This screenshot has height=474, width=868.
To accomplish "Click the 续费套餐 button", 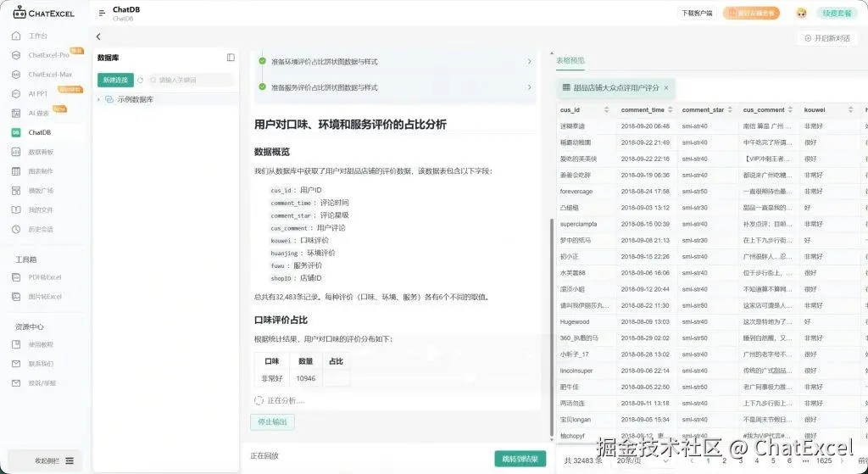I will click(837, 13).
